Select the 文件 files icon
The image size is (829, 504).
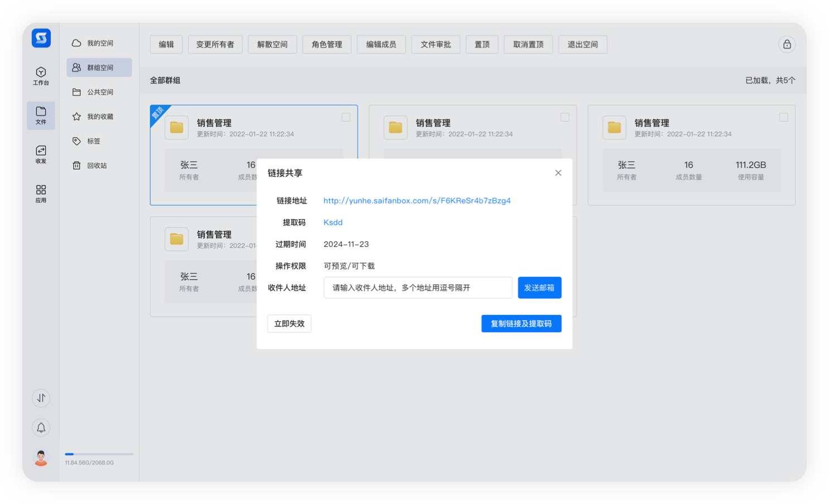point(41,115)
